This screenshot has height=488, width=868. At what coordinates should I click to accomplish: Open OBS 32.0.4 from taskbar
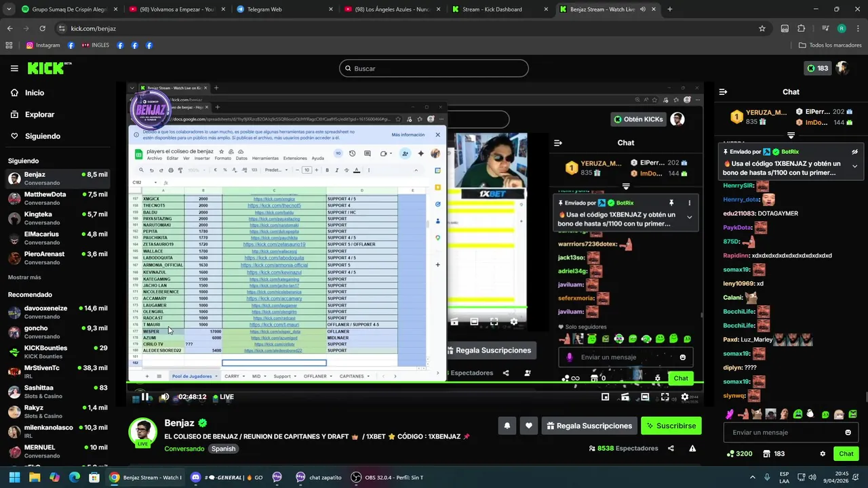[x=388, y=477]
